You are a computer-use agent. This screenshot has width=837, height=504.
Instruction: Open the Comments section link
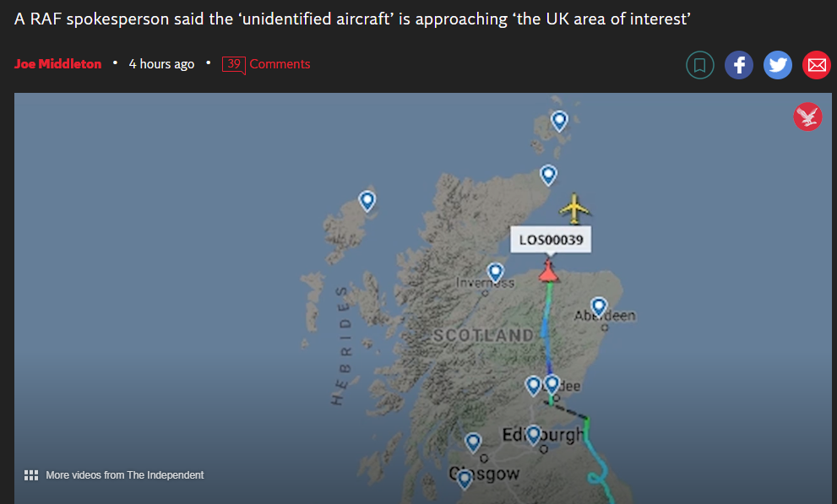pos(280,64)
